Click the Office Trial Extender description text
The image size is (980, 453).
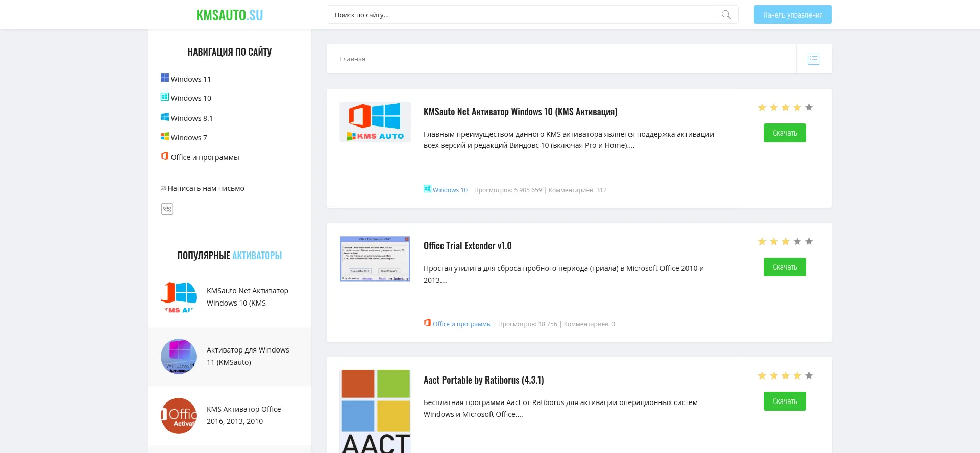pyautogui.click(x=564, y=274)
